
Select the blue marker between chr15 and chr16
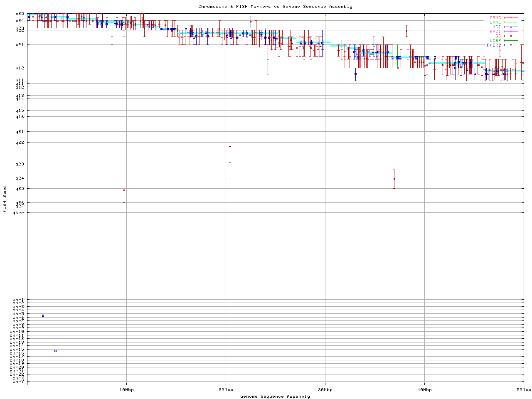(x=55, y=351)
